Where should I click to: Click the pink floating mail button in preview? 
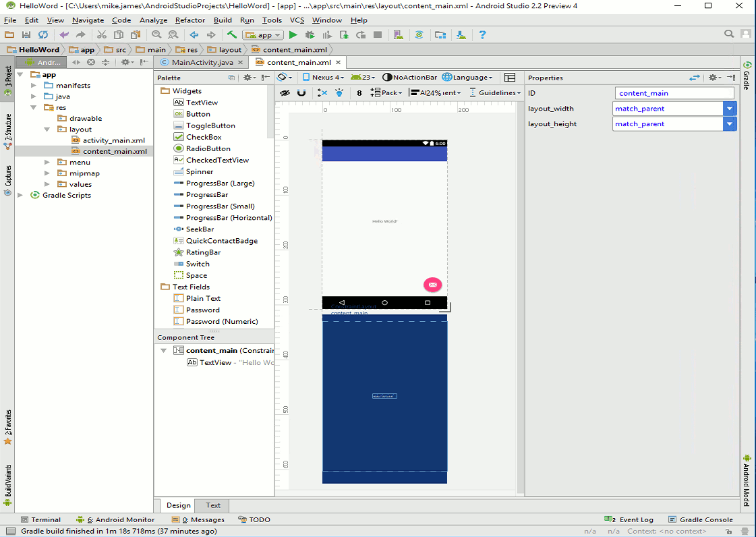click(x=432, y=285)
